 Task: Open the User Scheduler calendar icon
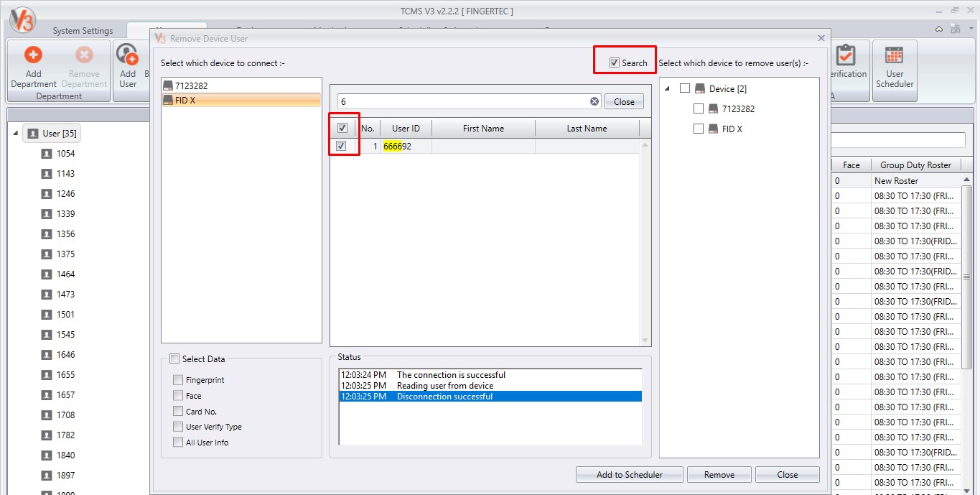tap(895, 55)
